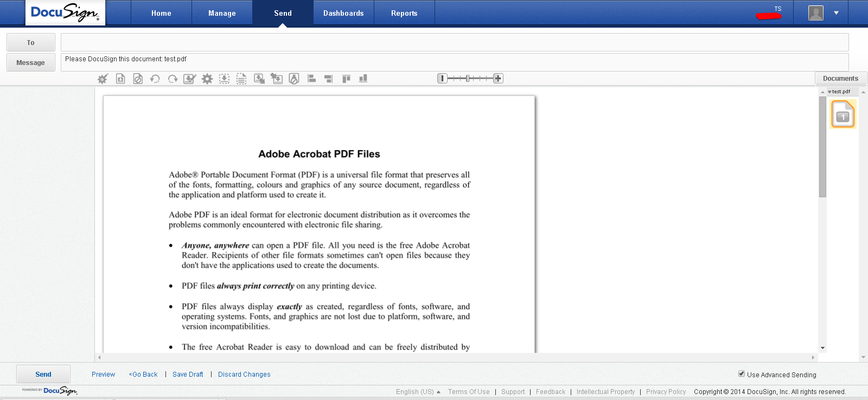Open the Reports tab
The height and width of the screenshot is (400, 868).
click(404, 13)
